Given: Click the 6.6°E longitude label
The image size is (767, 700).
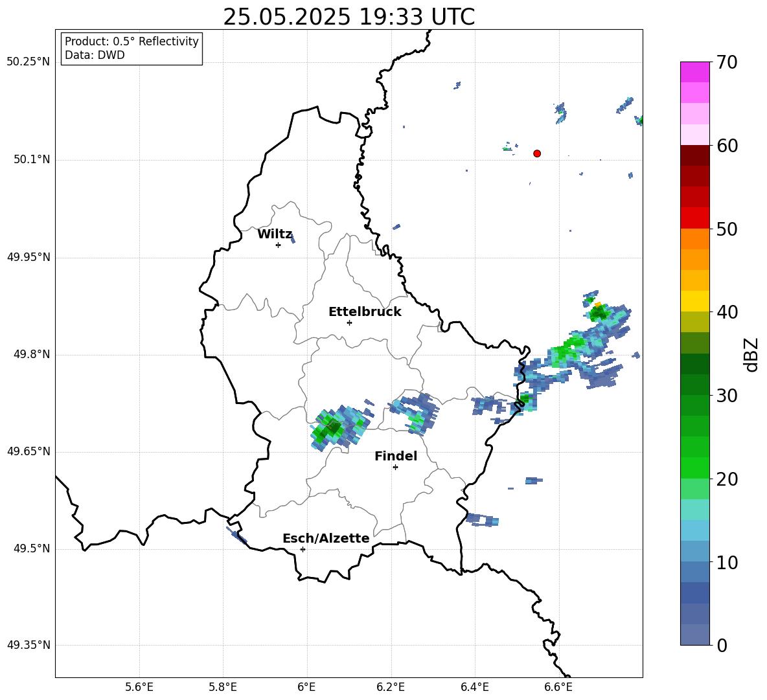Looking at the screenshot, I should click(x=558, y=687).
